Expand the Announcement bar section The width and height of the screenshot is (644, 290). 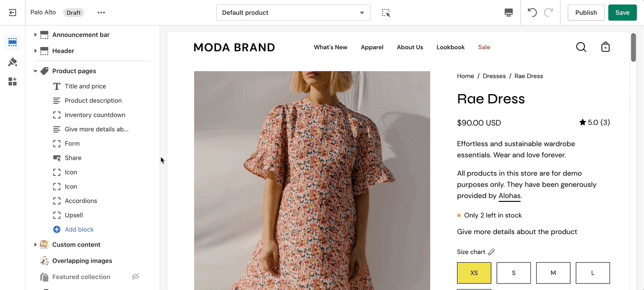(x=35, y=35)
